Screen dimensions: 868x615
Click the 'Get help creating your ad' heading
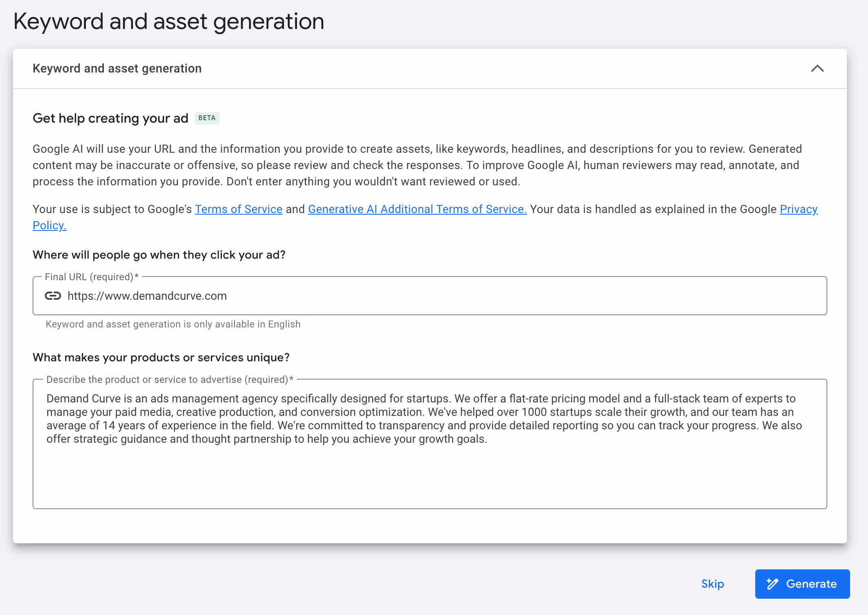pyautogui.click(x=110, y=118)
